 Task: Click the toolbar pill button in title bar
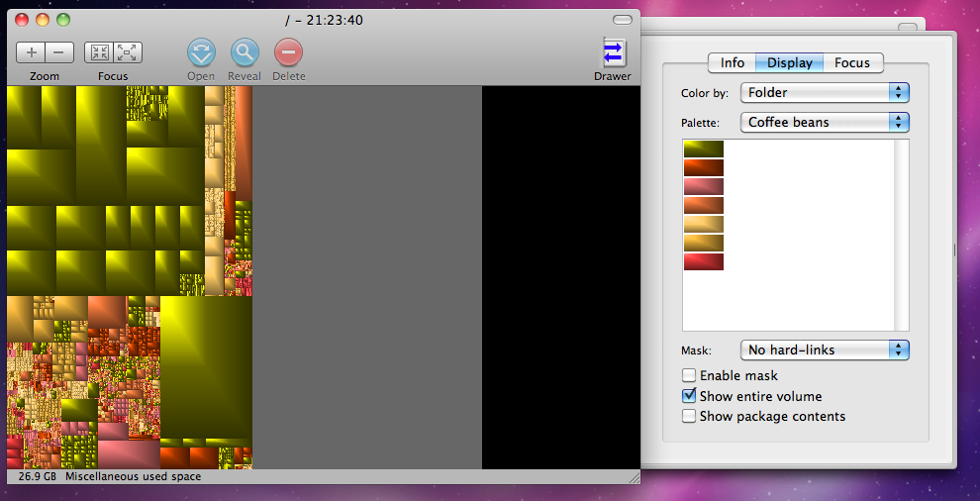tap(623, 20)
